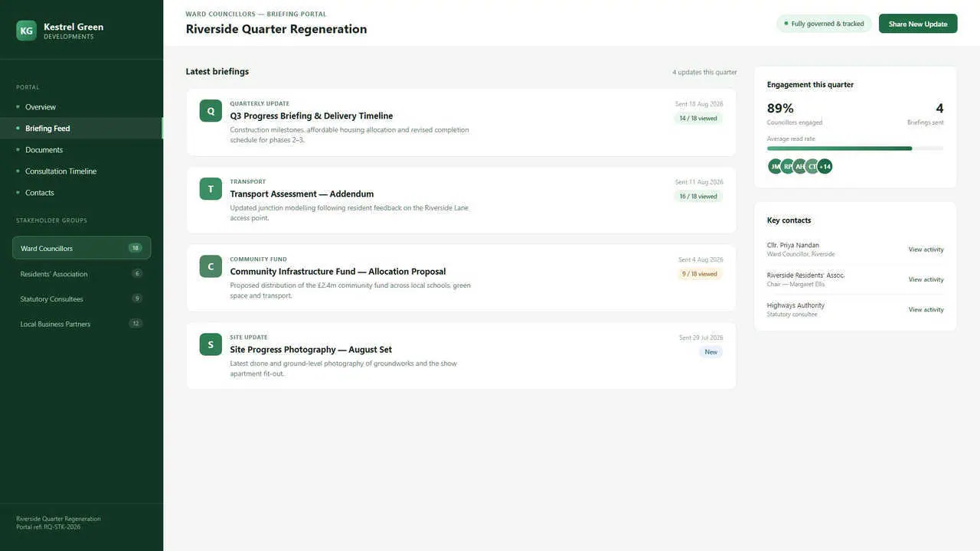This screenshot has height=551, width=980.
Task: View activity for Riverside Residents' Assoc.
Action: coord(926,279)
